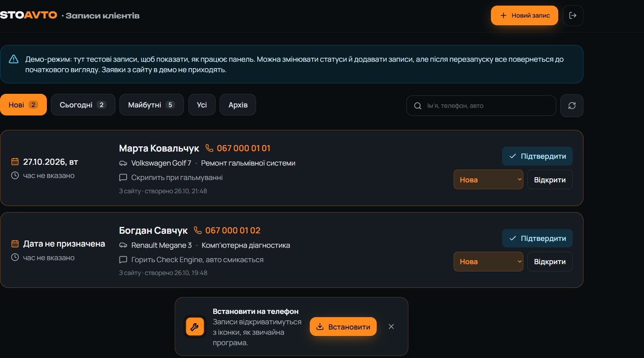The height and width of the screenshot is (358, 644).
Task: Click the comment icon beside Скрипить при гальмуванні
Action: click(123, 178)
